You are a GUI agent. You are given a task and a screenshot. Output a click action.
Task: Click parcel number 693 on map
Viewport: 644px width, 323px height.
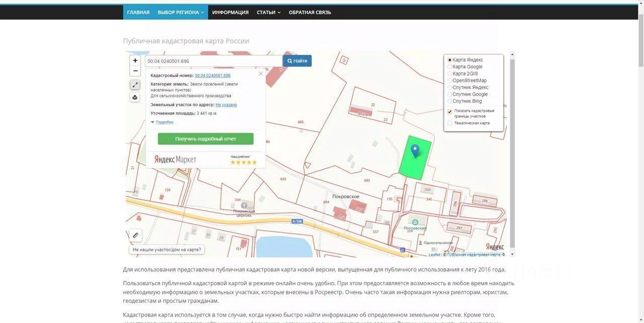click(x=283, y=179)
